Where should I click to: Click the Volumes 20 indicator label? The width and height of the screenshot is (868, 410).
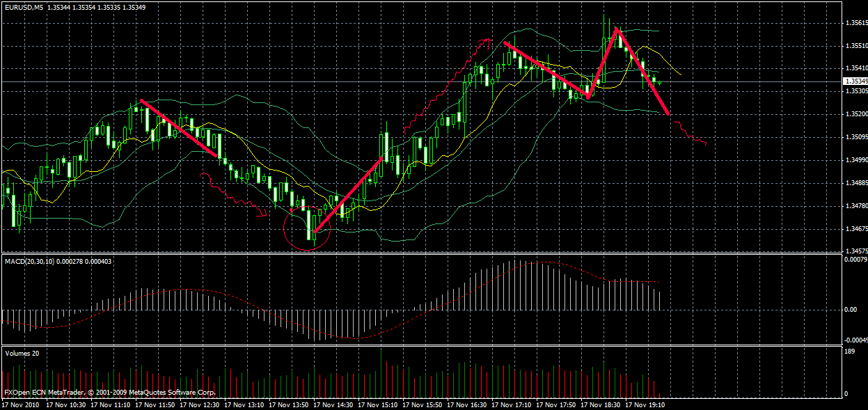pyautogui.click(x=22, y=353)
